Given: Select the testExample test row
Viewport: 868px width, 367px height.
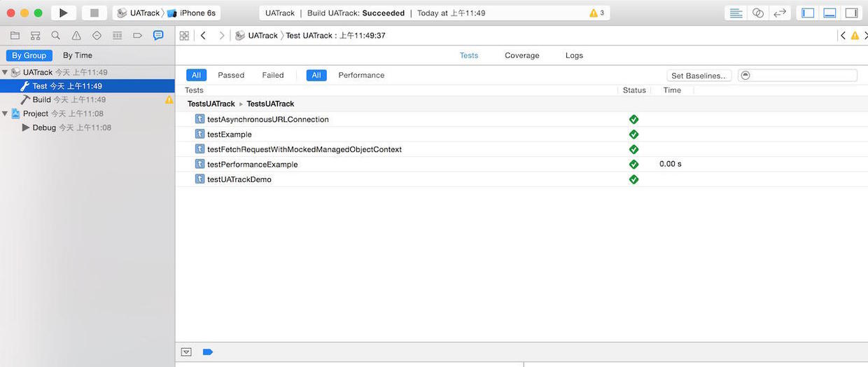Looking at the screenshot, I should [x=521, y=134].
